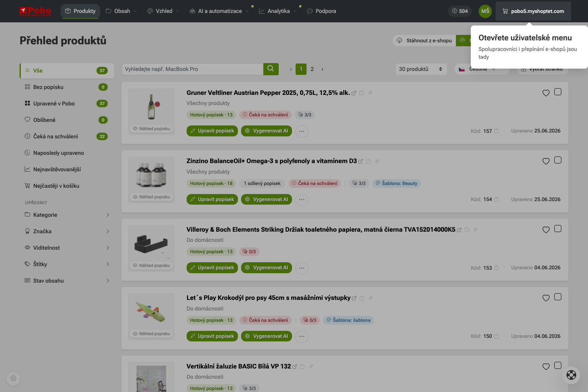This screenshot has width=588, height=392.
Task: Open the help lifebuoy widget
Action: tap(572, 375)
